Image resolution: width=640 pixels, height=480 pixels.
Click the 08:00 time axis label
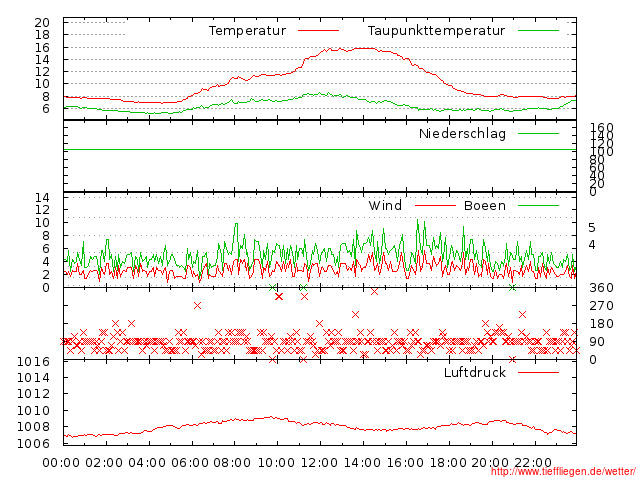point(232,463)
